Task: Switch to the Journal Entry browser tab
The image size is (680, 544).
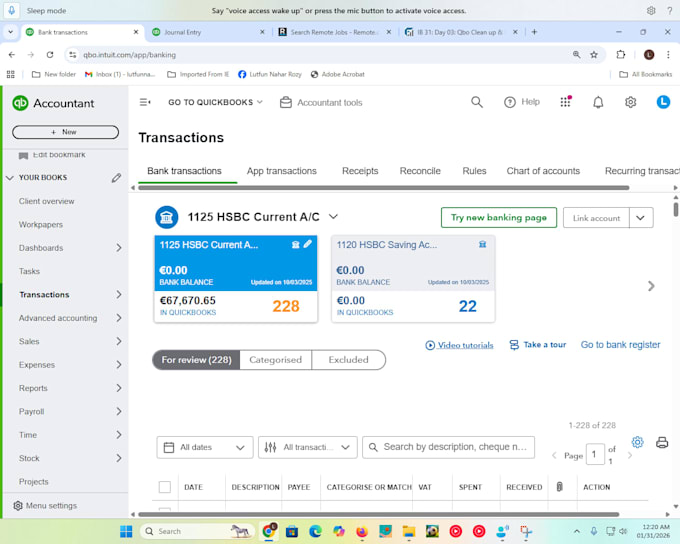Action: pos(208,32)
